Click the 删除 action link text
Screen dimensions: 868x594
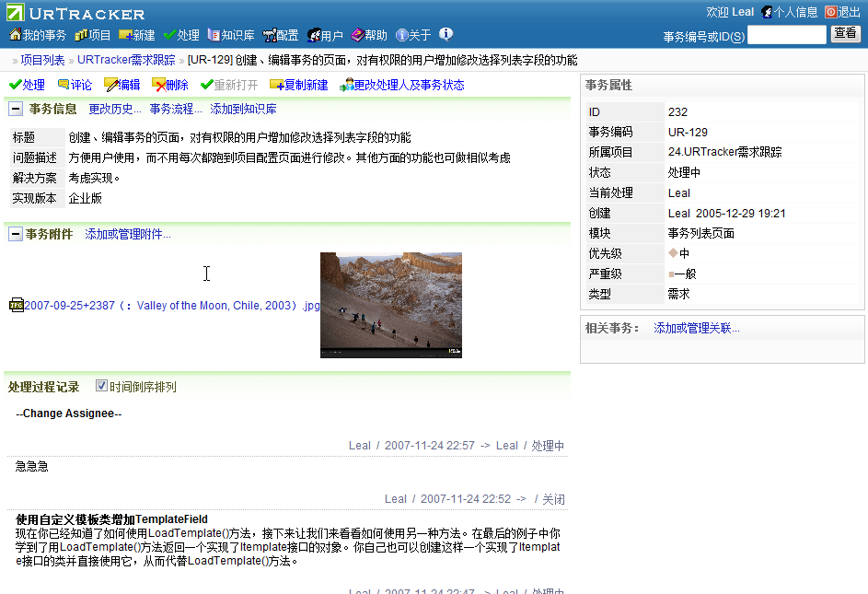pos(177,85)
